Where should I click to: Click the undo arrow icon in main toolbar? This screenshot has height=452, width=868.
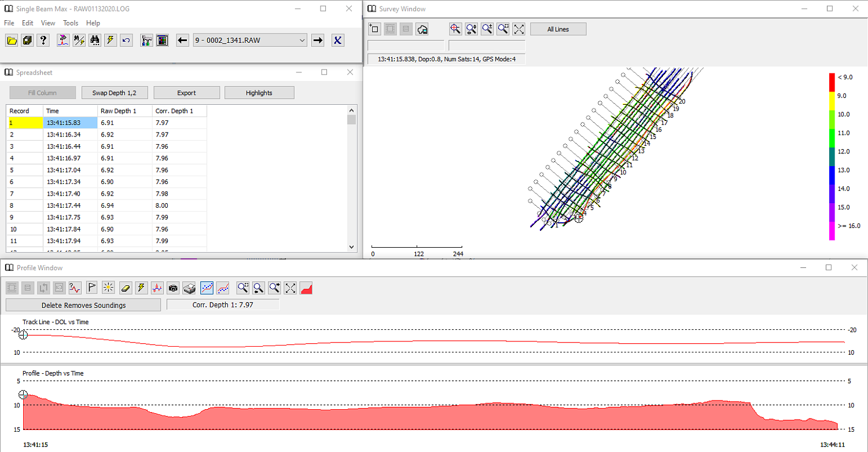click(x=126, y=40)
